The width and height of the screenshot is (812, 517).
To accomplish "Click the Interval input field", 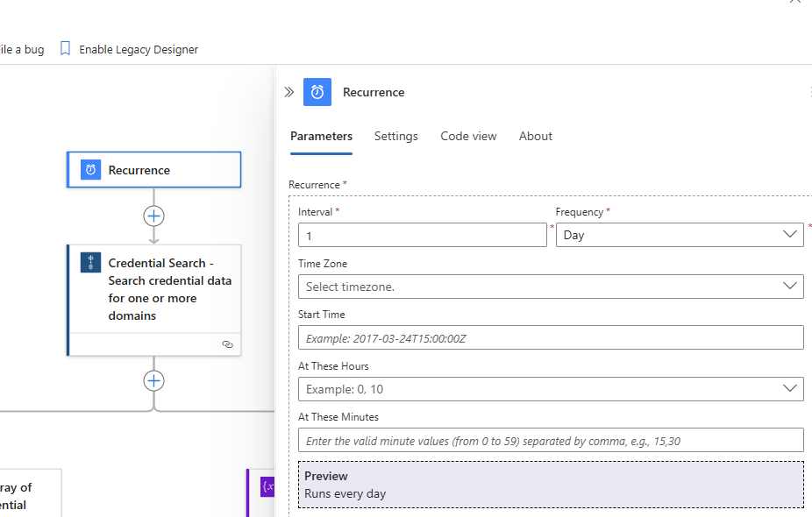I will [422, 235].
